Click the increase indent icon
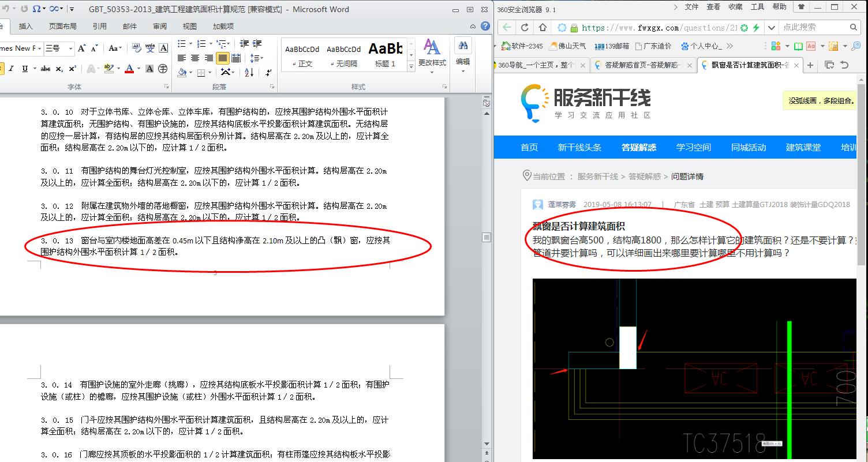Screen dimensions: 868x462 tap(257, 44)
